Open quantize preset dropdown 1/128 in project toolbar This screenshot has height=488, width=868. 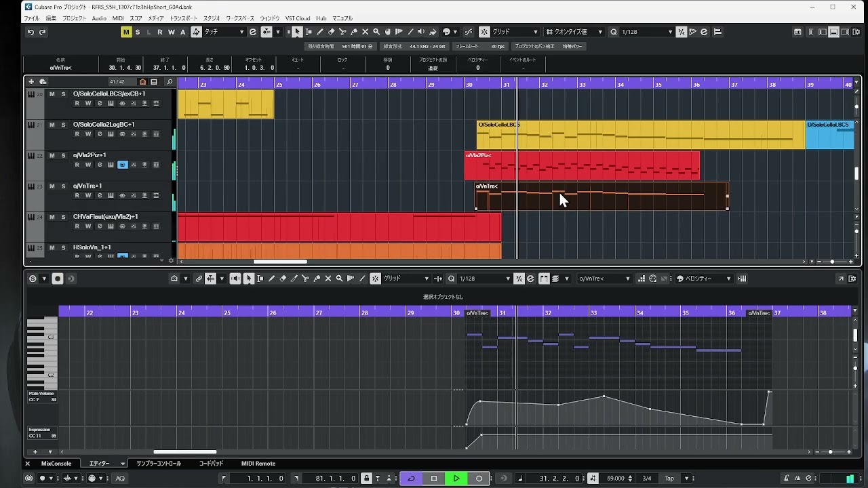647,32
